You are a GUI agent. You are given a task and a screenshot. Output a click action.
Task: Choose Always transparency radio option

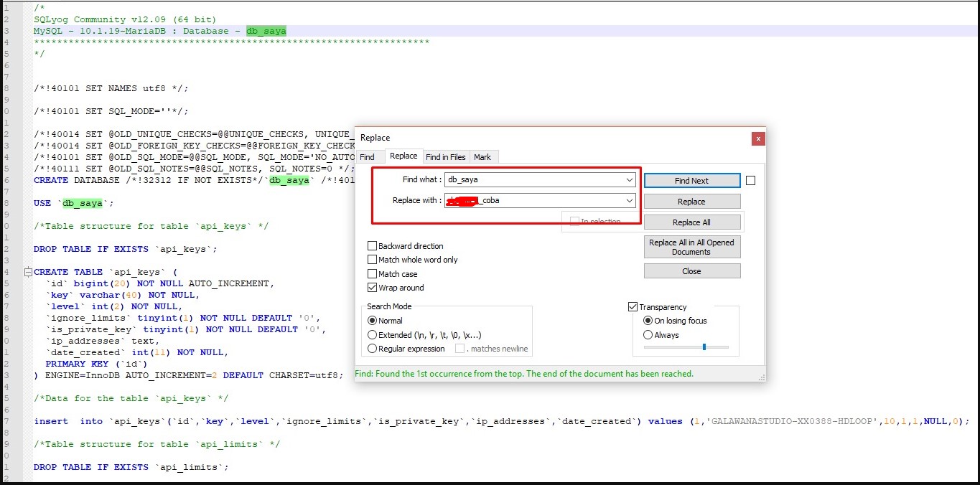coord(648,335)
